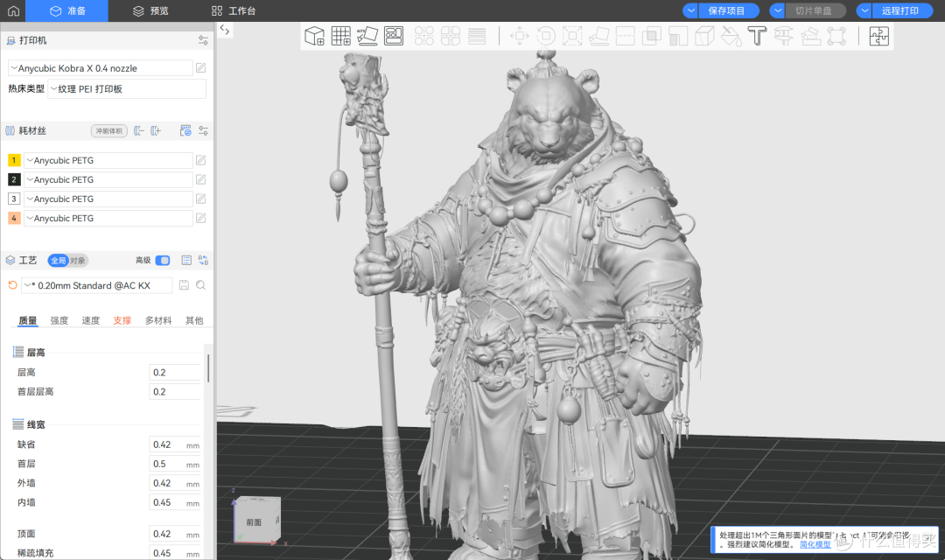Click the Arrange all objects icon
Screen dimensions: 945x560
coord(394,36)
